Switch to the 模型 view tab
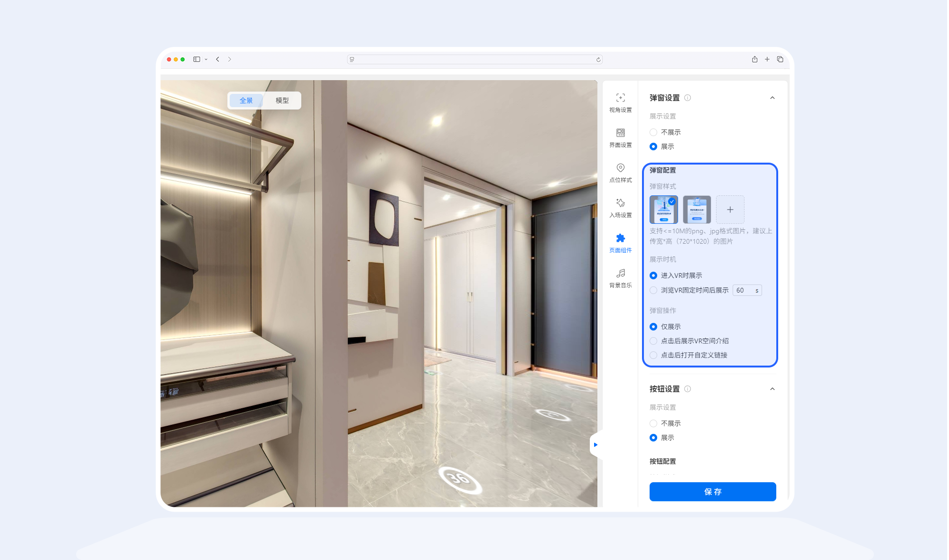Image resolution: width=949 pixels, height=560 pixels. click(282, 101)
